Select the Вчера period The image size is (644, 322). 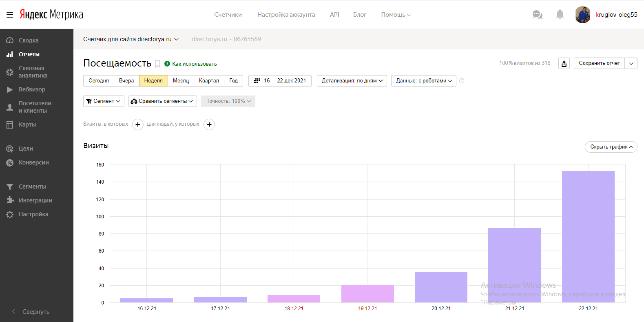(x=126, y=81)
